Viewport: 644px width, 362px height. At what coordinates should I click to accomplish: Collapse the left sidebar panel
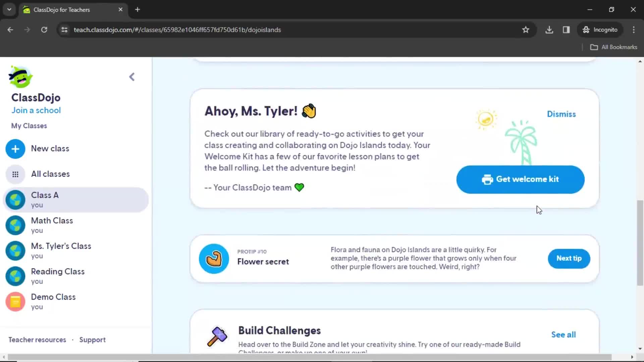(x=132, y=77)
